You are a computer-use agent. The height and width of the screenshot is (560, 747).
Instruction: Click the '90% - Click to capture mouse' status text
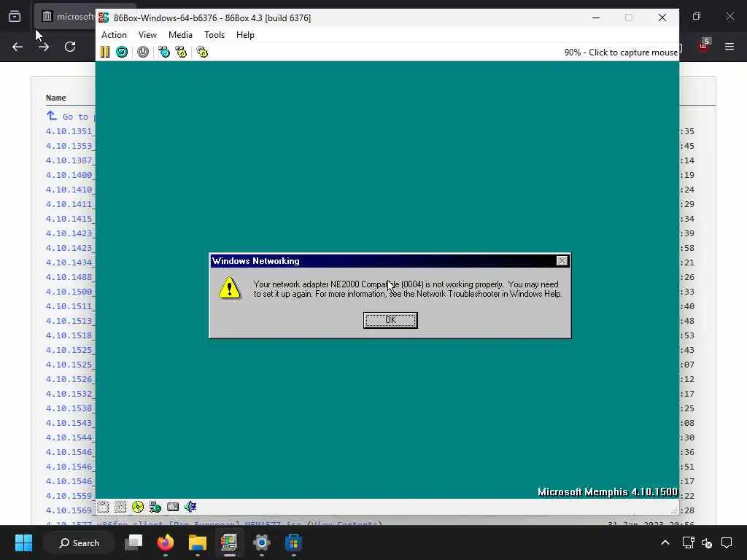tap(621, 52)
